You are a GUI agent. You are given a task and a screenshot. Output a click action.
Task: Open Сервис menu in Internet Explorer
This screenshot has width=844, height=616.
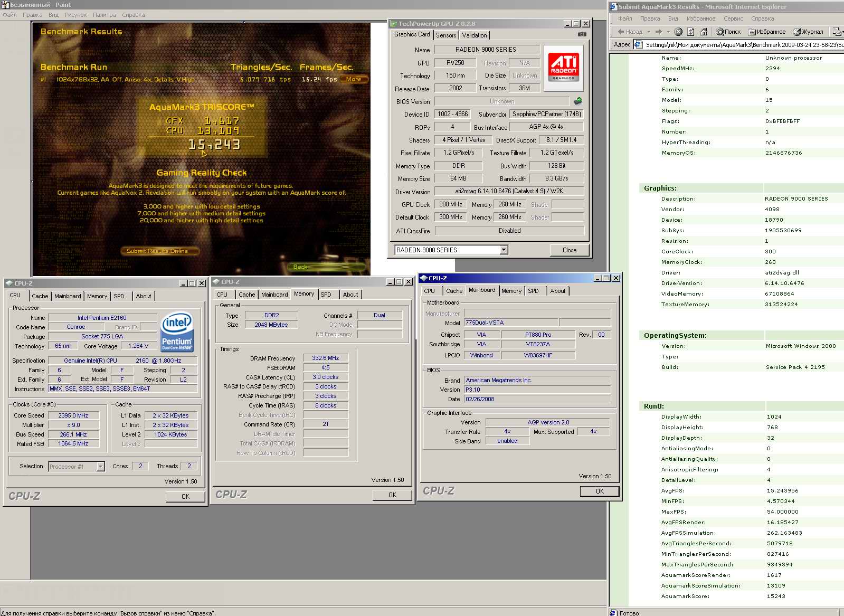click(x=733, y=18)
